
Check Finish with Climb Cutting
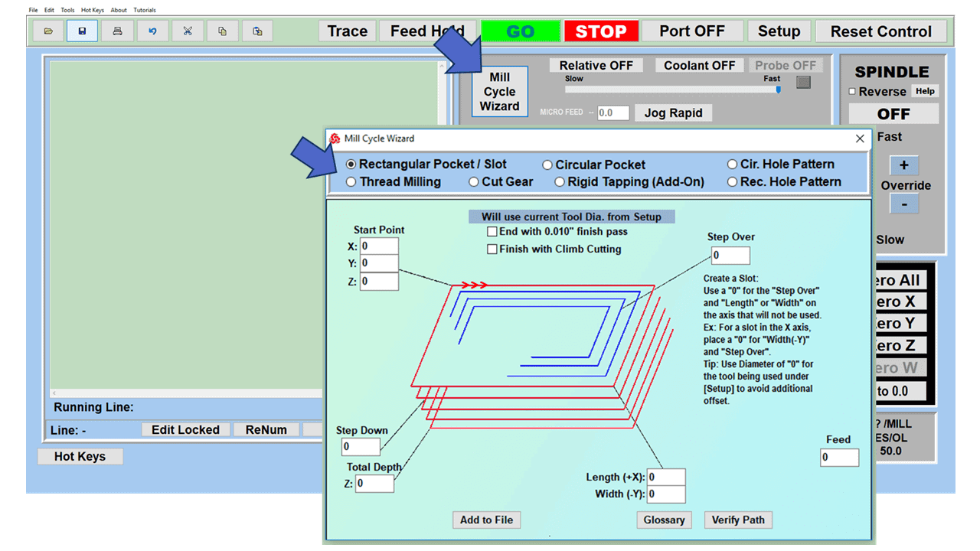click(493, 249)
